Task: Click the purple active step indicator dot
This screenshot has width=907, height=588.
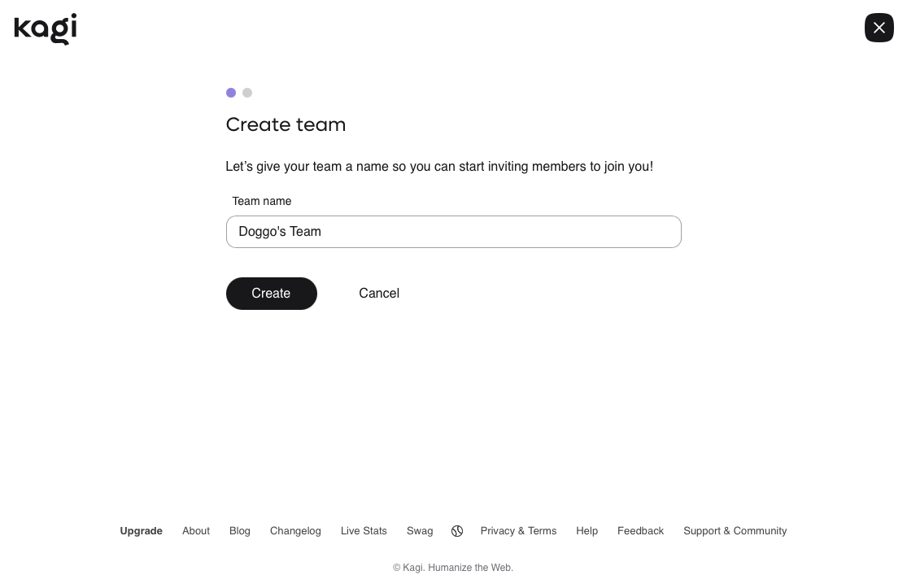Action: click(231, 93)
